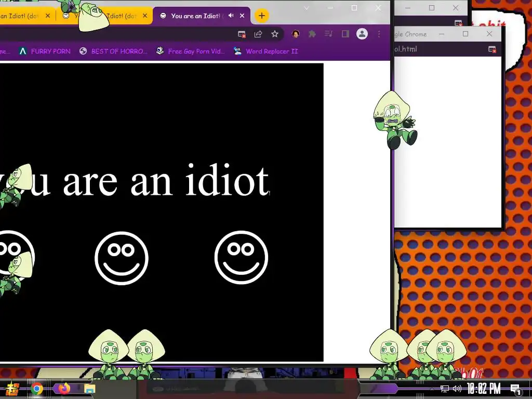Open the notification center icon
Viewport: 532px width, 399px height.
[515, 389]
